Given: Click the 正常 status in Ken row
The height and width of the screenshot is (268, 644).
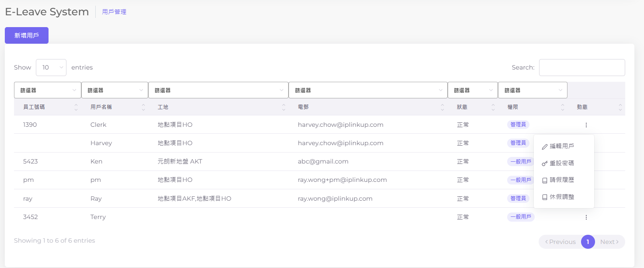Looking at the screenshot, I should click(x=463, y=161).
